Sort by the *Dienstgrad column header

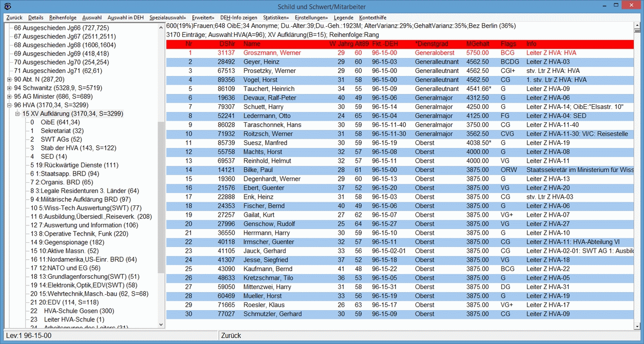click(431, 44)
